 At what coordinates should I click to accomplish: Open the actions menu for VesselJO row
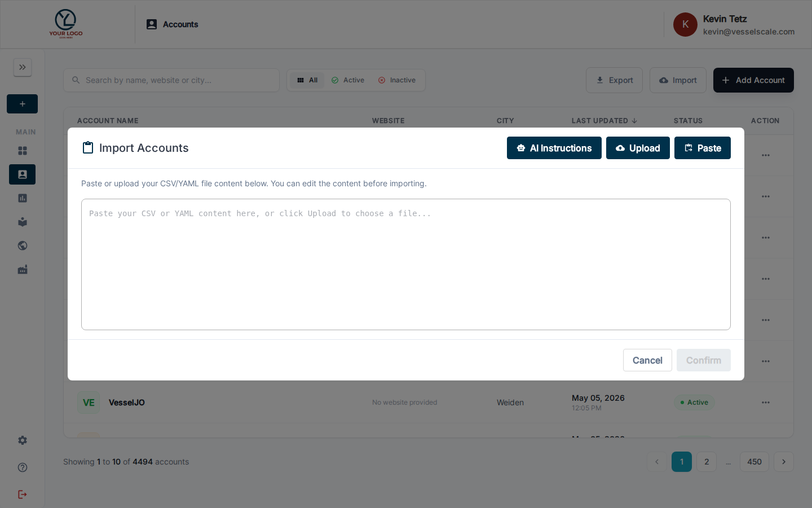(766, 402)
